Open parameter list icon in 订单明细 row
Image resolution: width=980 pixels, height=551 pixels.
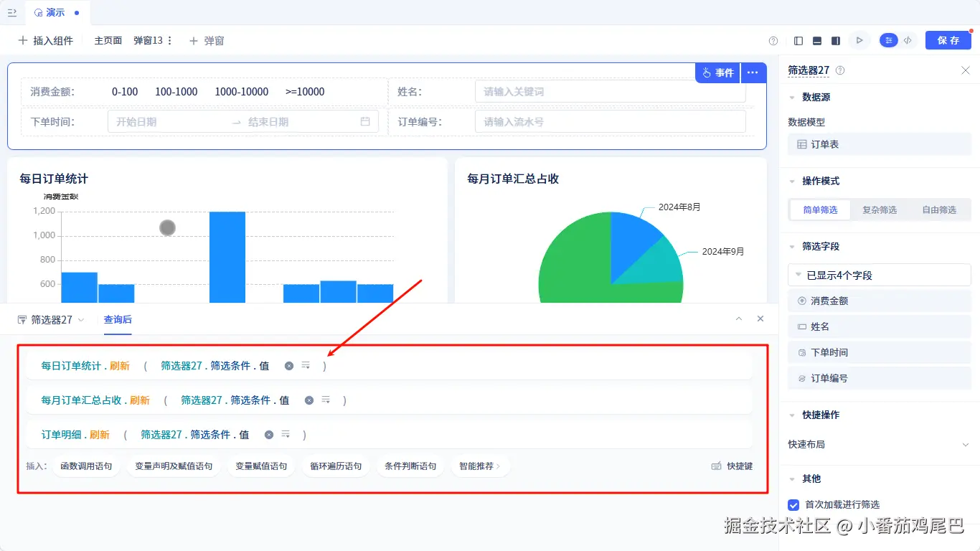(286, 435)
